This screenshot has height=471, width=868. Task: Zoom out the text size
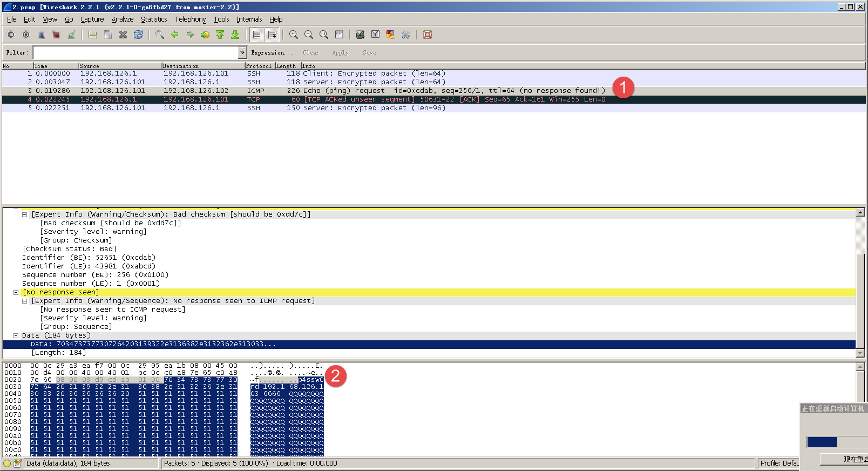point(309,35)
